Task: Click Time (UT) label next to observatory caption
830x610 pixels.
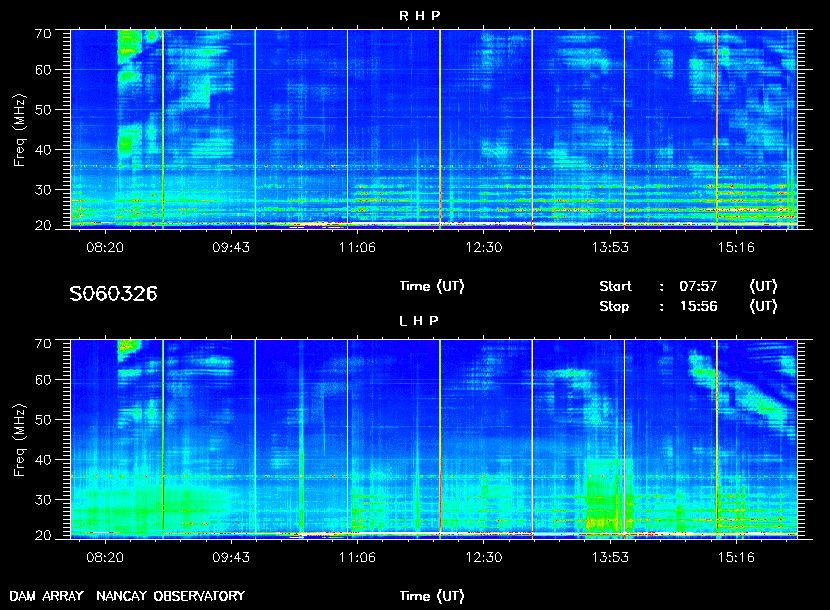Action: point(432,596)
